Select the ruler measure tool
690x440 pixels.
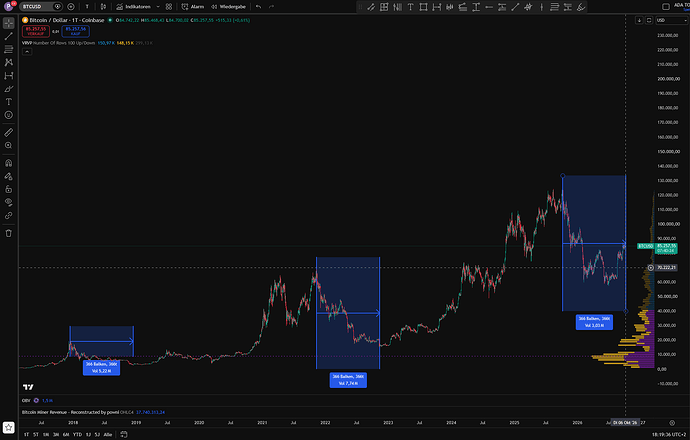tap(8, 132)
